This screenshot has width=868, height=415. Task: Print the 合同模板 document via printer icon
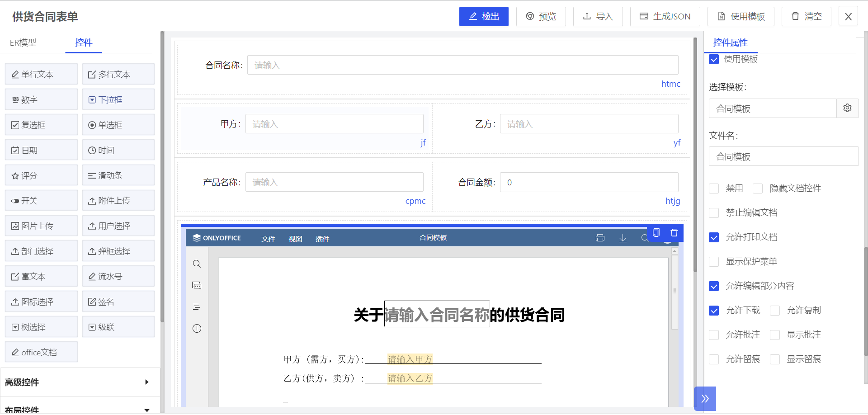click(600, 237)
